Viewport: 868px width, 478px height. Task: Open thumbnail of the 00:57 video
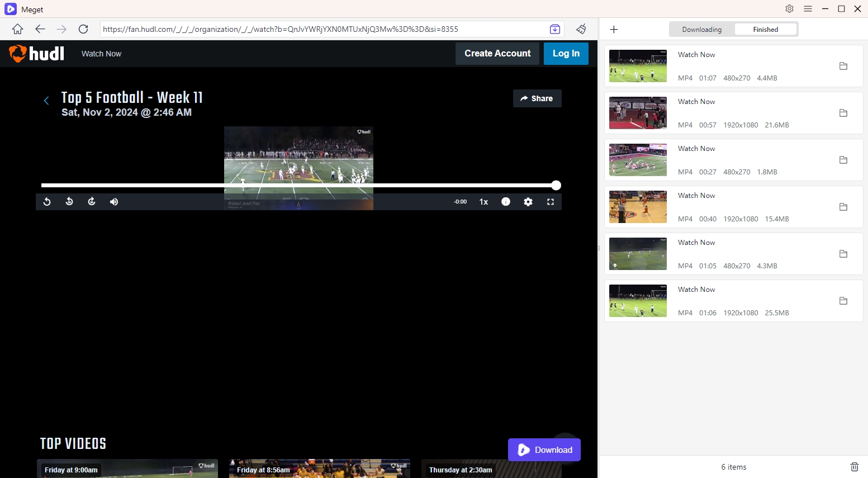638,113
